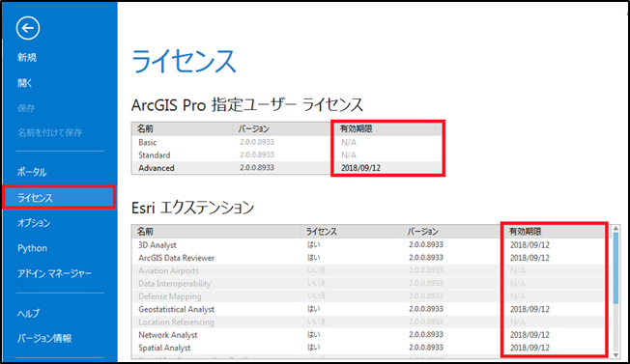The image size is (630, 364).
Task: Click 名前 header in Esri extensions table
Action: click(216, 232)
